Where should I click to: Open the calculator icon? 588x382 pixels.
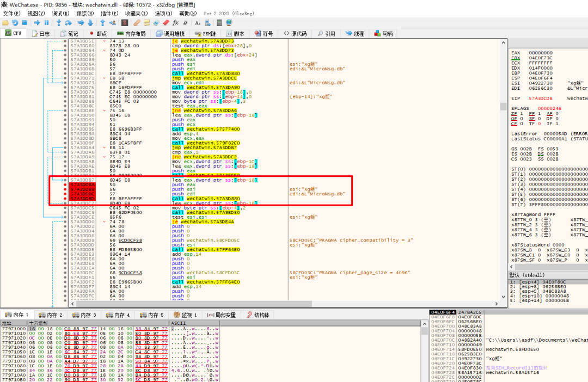[219, 23]
